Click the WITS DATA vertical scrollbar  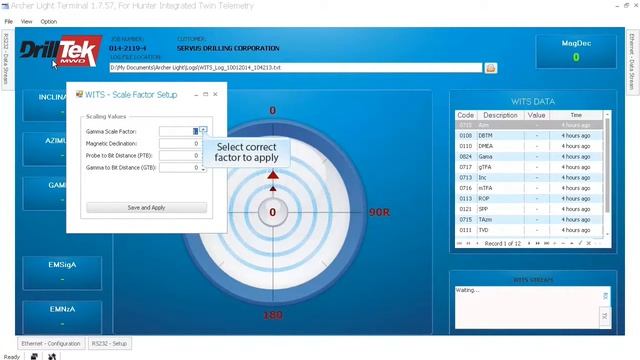coord(607,174)
